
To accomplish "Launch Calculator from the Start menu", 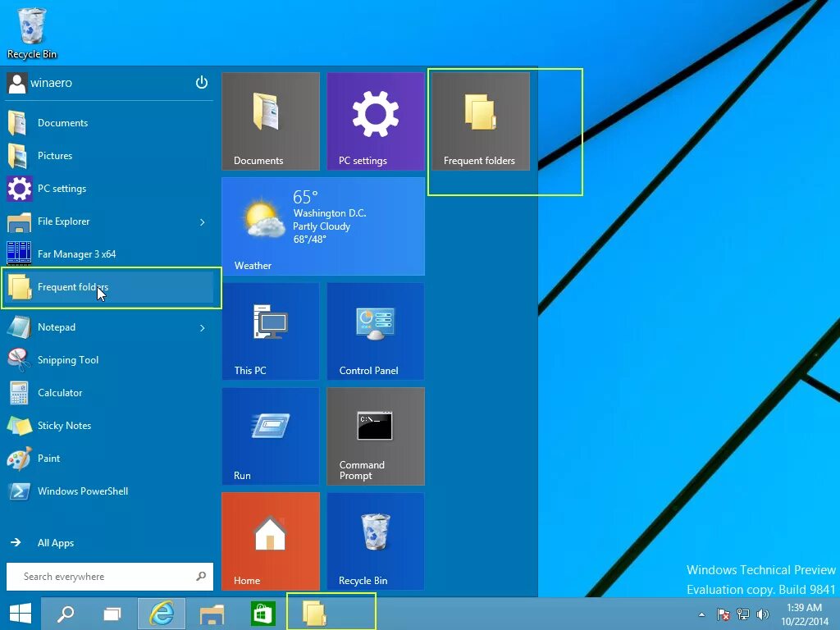I will 110,393.
